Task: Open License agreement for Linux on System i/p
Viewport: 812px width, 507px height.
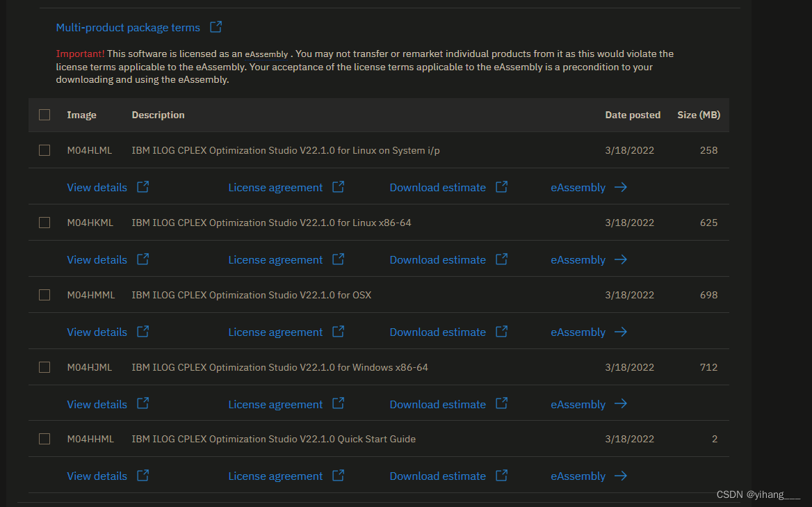Action: [x=275, y=188]
